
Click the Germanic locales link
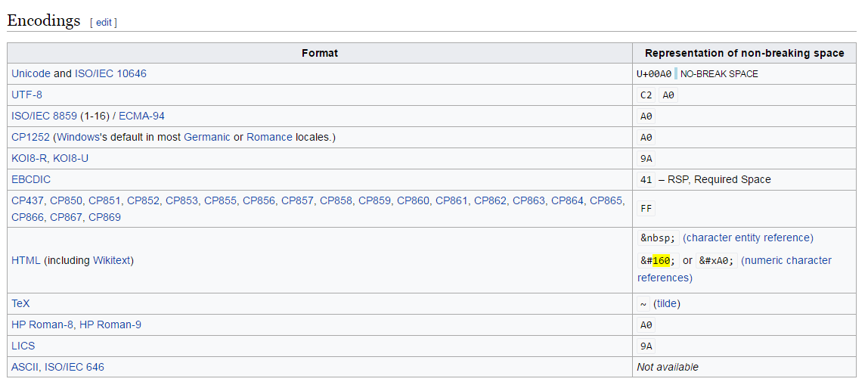(x=207, y=138)
